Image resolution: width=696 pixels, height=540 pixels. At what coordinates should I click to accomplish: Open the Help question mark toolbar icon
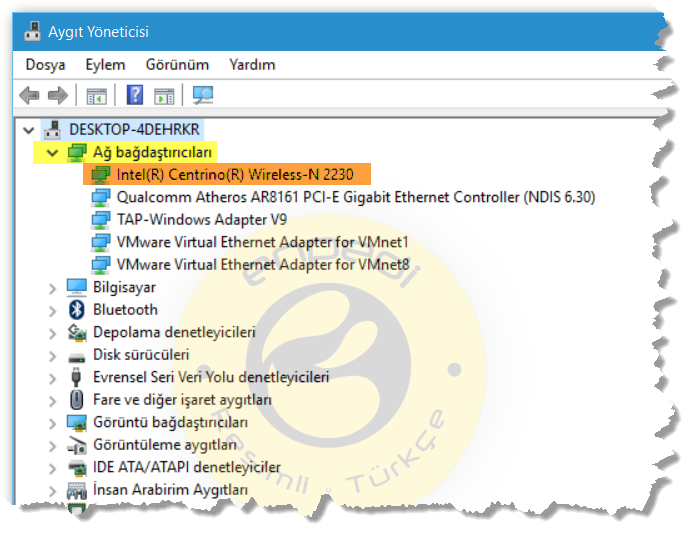coord(134,95)
